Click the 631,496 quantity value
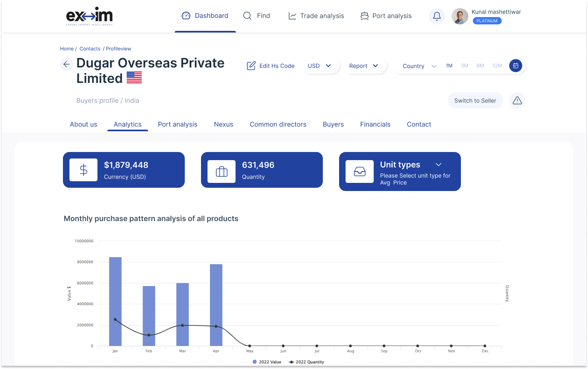 [258, 165]
